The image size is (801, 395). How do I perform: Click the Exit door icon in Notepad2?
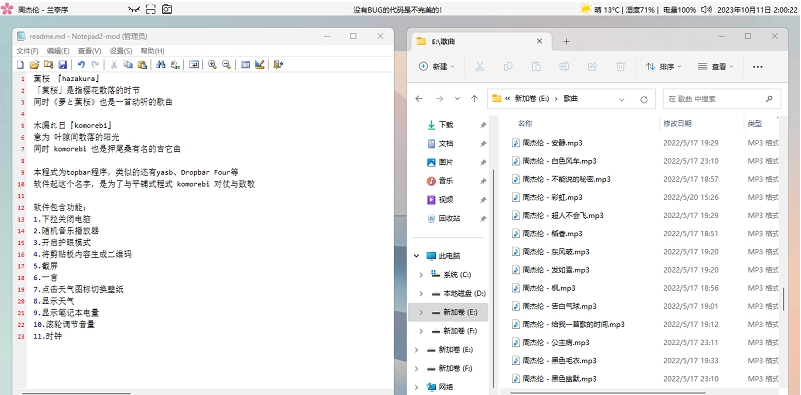[278, 64]
